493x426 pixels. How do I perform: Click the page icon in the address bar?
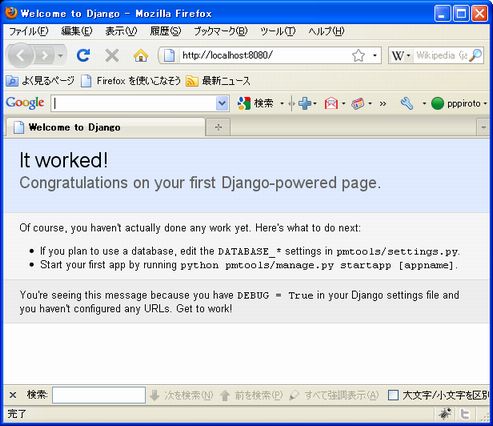click(x=169, y=55)
